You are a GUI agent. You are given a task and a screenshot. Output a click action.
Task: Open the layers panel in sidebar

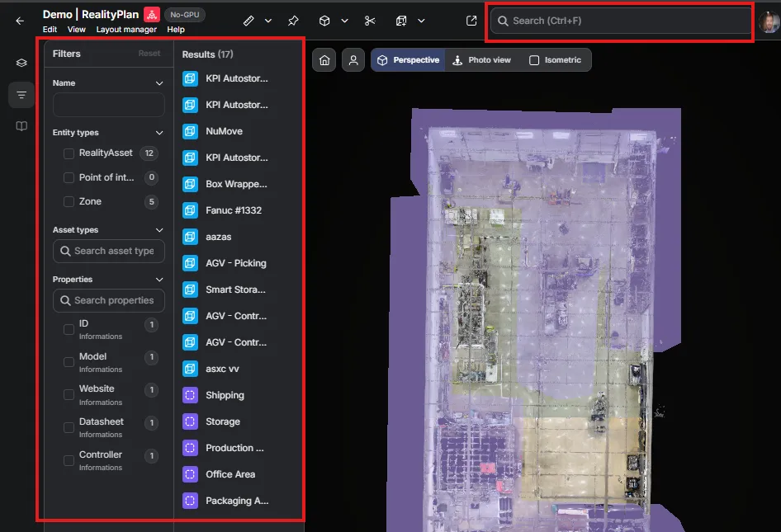pos(21,63)
